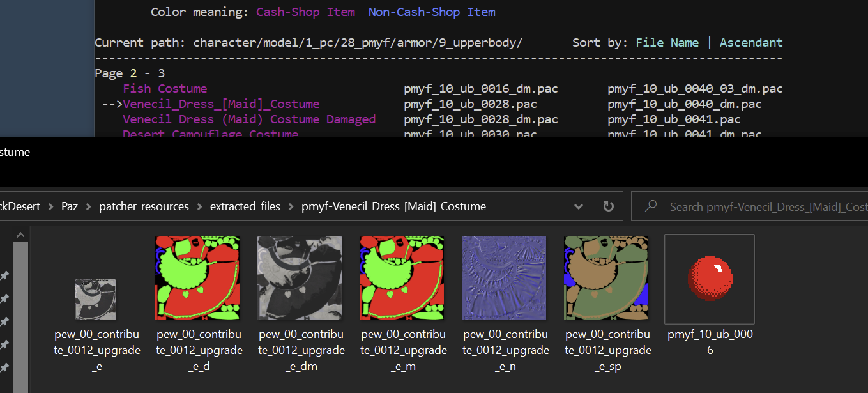Open the pew_00_contribute_0012_upgrade_e_sp specular texture

606,278
